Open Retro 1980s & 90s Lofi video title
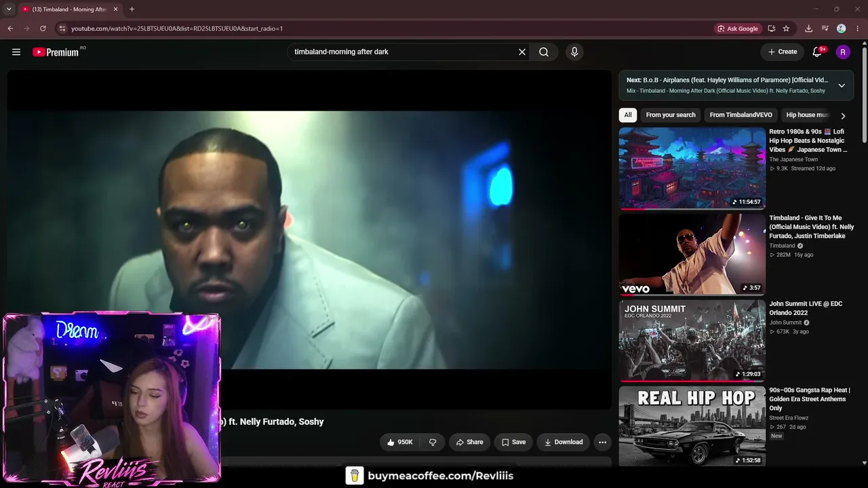The width and height of the screenshot is (868, 488). [x=808, y=140]
